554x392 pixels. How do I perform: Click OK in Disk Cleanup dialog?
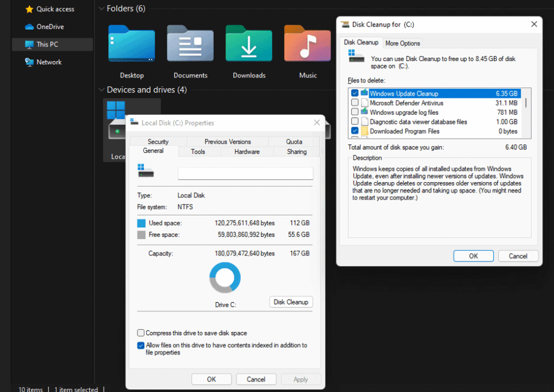tap(473, 256)
